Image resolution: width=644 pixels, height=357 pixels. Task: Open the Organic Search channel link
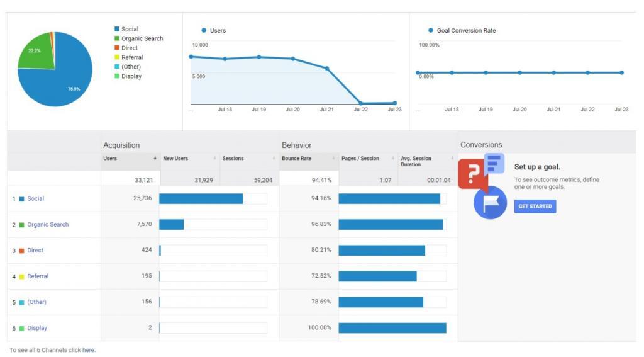pos(48,225)
